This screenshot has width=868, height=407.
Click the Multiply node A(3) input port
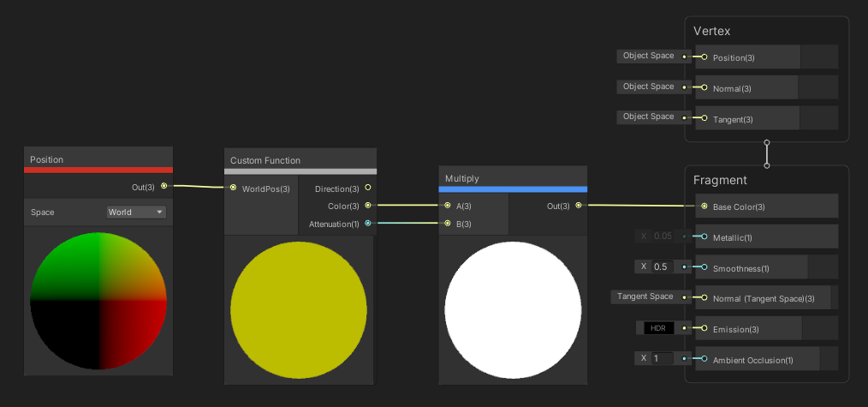click(x=448, y=206)
